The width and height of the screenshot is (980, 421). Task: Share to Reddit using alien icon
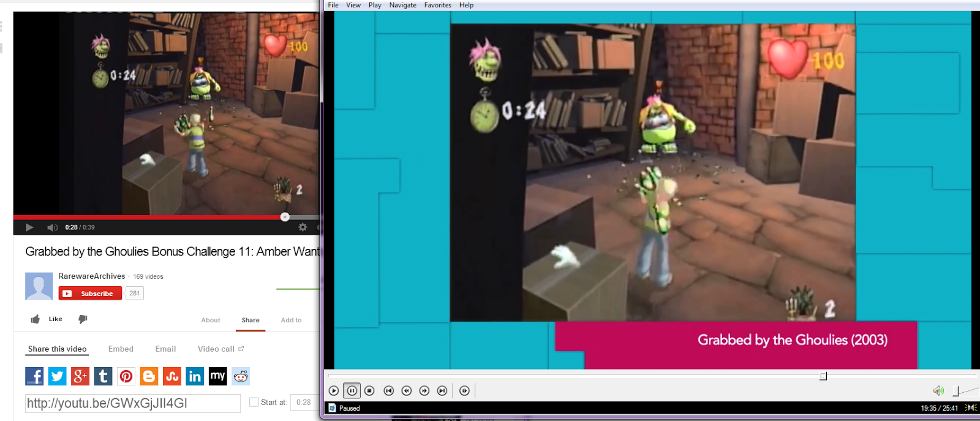pos(241,376)
